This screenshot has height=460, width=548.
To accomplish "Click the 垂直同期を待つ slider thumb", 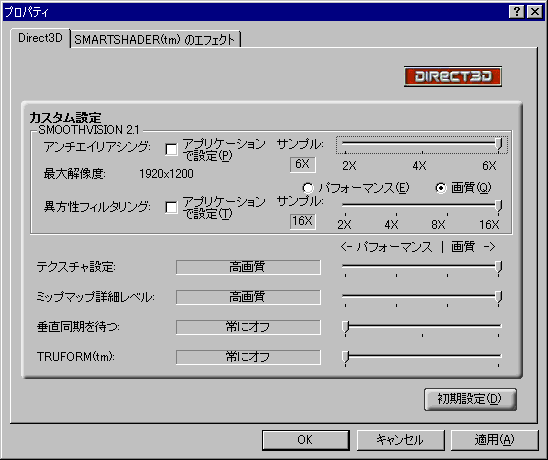I will tap(346, 327).
